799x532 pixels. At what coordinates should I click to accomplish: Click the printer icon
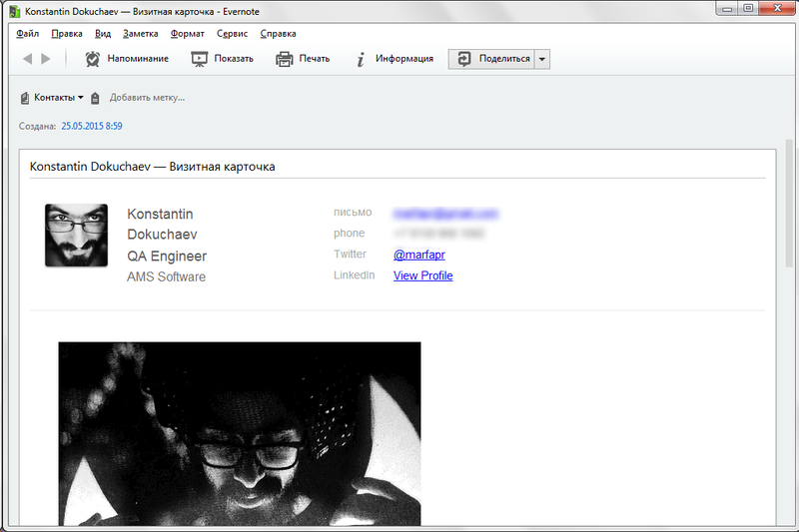pos(285,59)
